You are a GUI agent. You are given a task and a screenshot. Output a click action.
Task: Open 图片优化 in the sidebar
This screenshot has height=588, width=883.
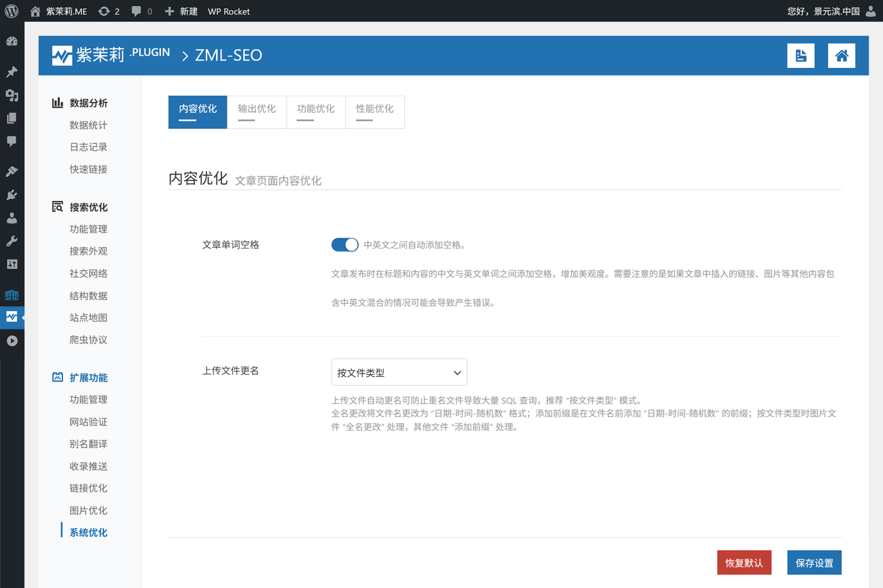click(x=88, y=510)
